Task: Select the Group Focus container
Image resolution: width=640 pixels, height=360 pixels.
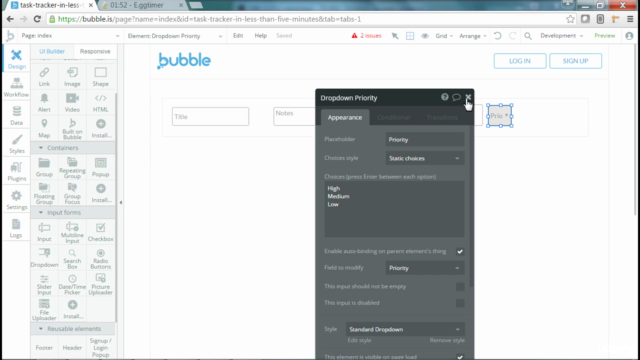Action: coord(72,193)
